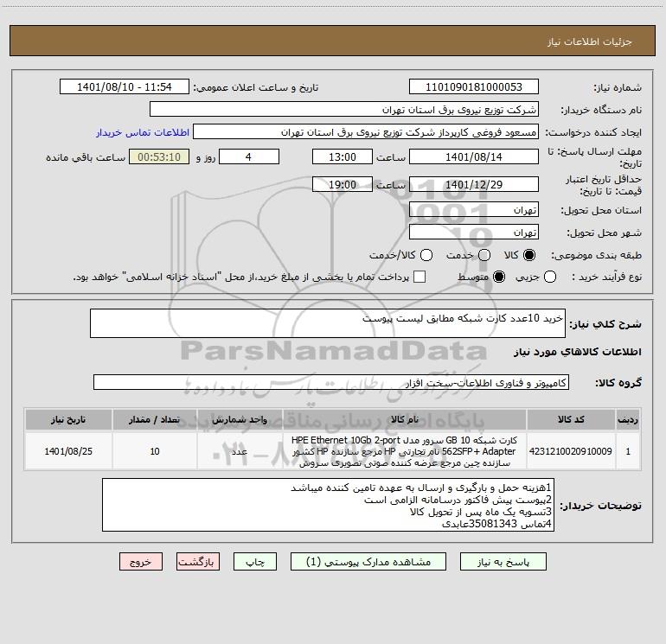Image resolution: width=666 pixels, height=644 pixels.
Task: Select the 'کالا/خدمت' radio button
Action: tap(426, 255)
